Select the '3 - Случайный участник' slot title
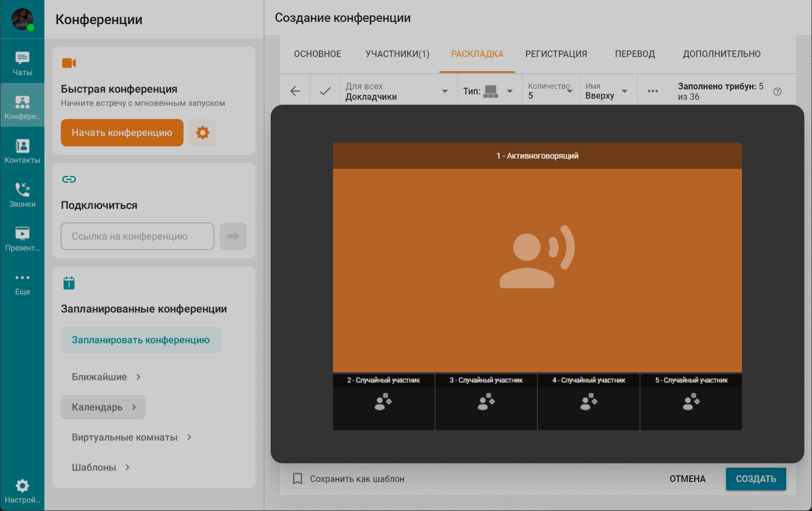The height and width of the screenshot is (511, 812). [x=486, y=380]
